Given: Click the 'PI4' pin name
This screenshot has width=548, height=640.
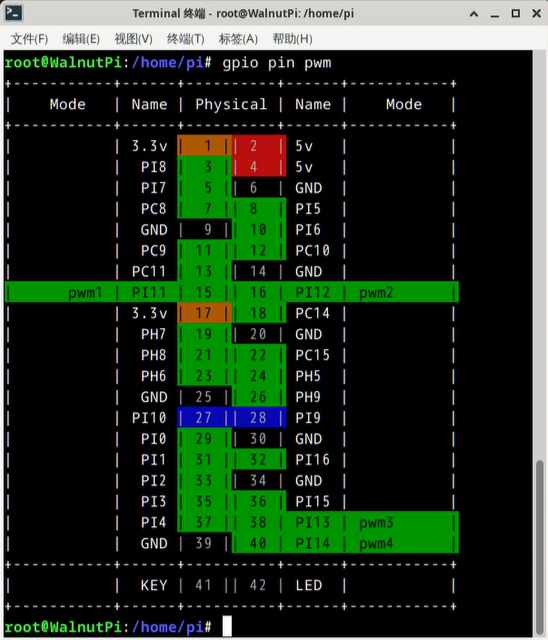Looking at the screenshot, I should 154,522.
